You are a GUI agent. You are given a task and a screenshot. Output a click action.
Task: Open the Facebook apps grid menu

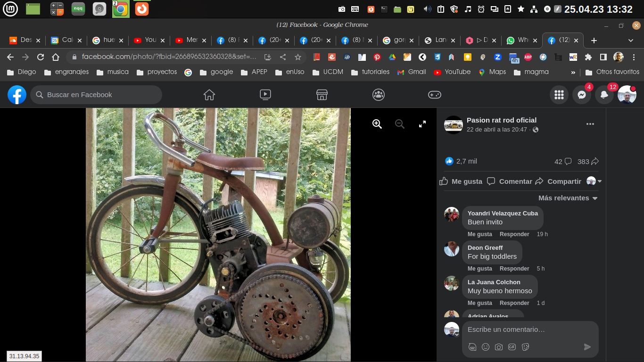559,95
